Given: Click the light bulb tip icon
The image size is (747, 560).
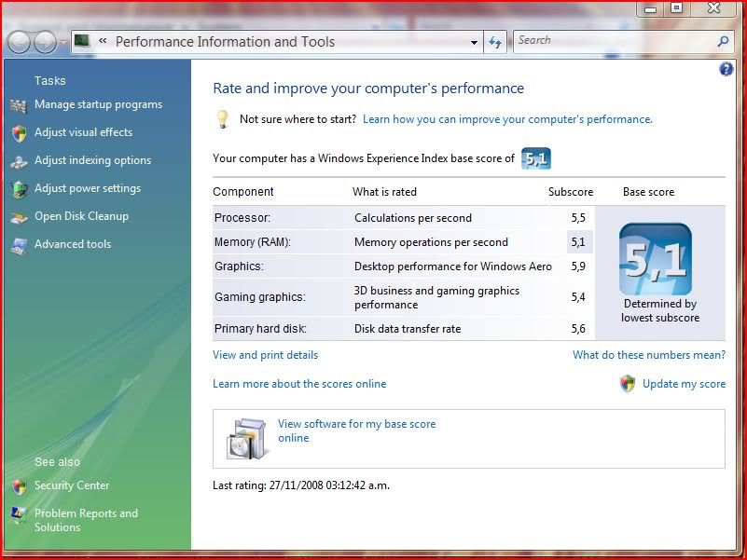Looking at the screenshot, I should [x=223, y=119].
